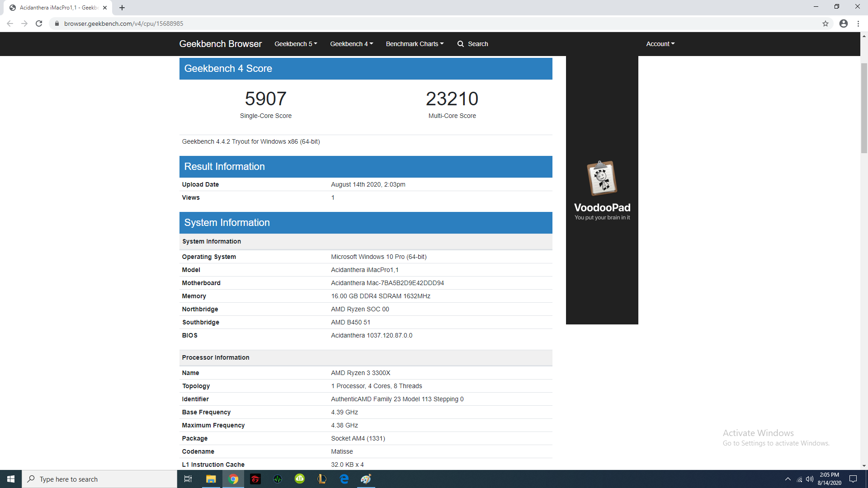Click the base frequency 4.39 GHz value
868x488 pixels.
(x=344, y=412)
